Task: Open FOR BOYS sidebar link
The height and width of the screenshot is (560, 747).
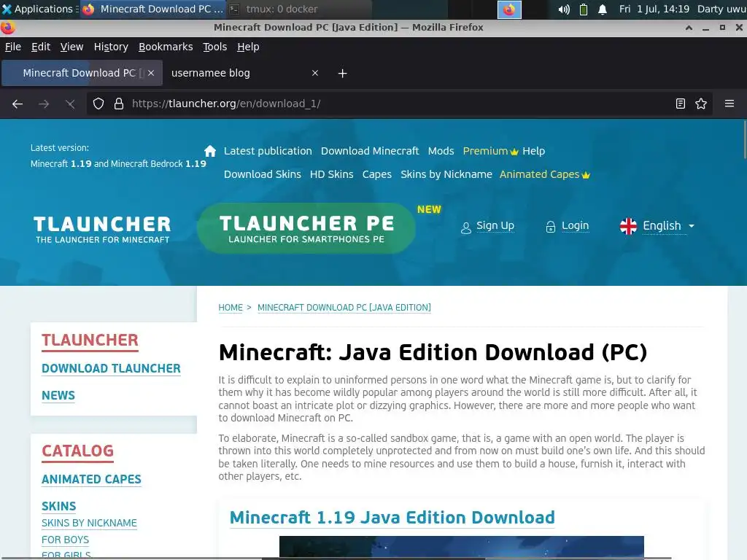Action: coord(65,540)
